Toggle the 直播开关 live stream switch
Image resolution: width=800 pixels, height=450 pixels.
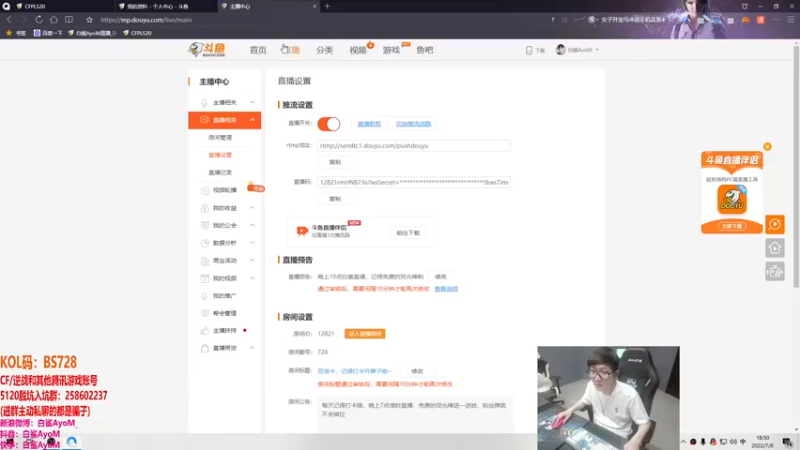tap(329, 124)
